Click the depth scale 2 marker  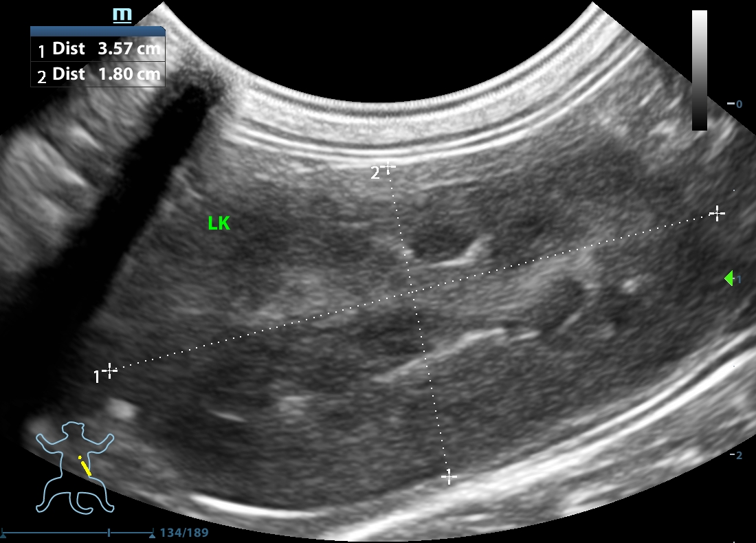coord(735,456)
